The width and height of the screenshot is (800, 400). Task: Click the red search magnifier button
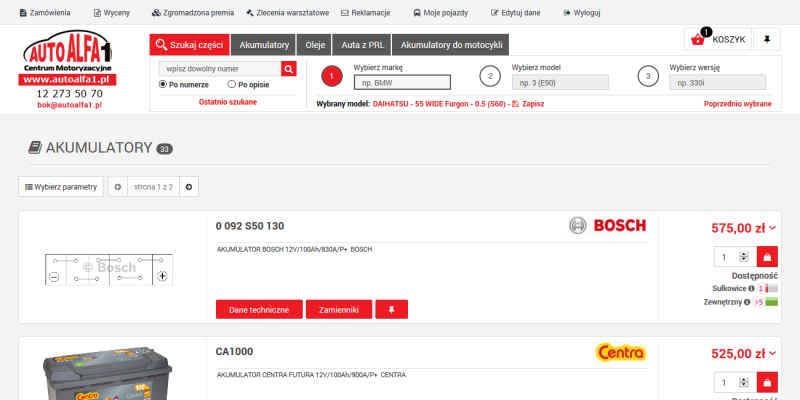289,69
